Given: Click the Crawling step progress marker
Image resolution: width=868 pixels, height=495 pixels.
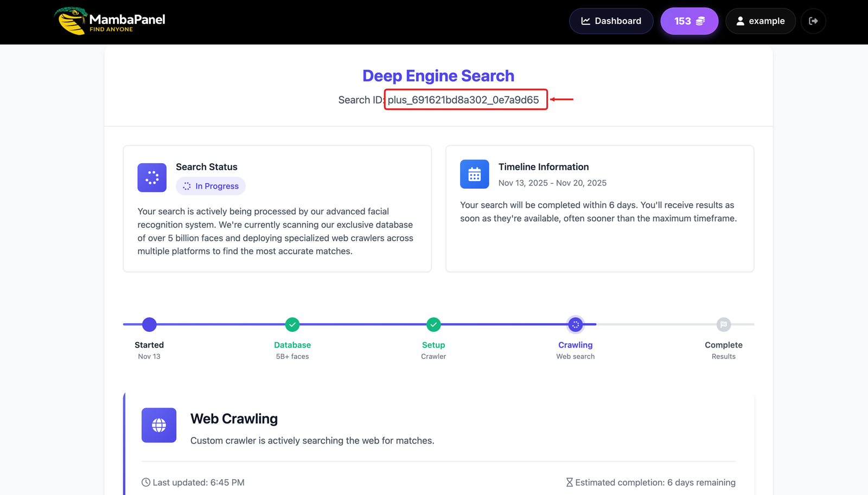Looking at the screenshot, I should (x=576, y=324).
